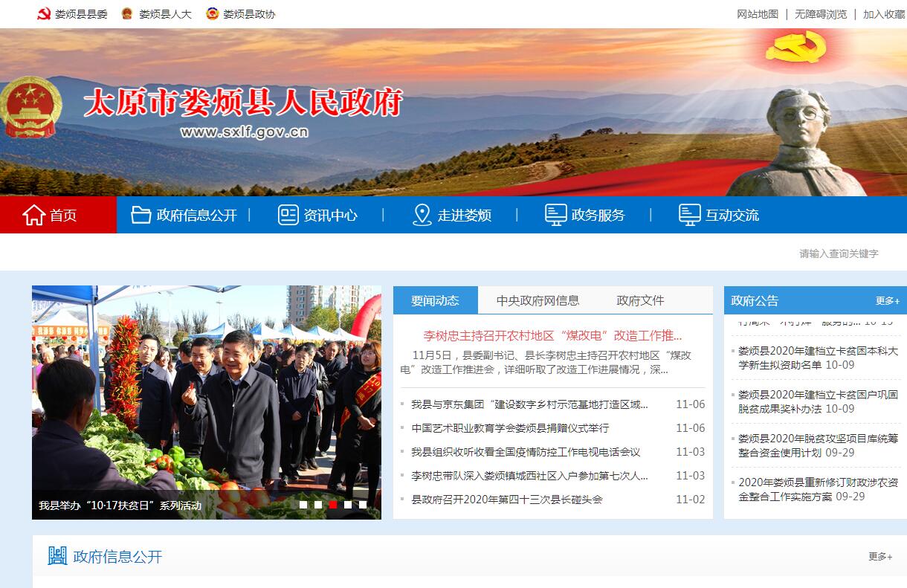The height and width of the screenshot is (588, 907).
Task: Select the last carousel slide indicator dot
Action: (363, 505)
